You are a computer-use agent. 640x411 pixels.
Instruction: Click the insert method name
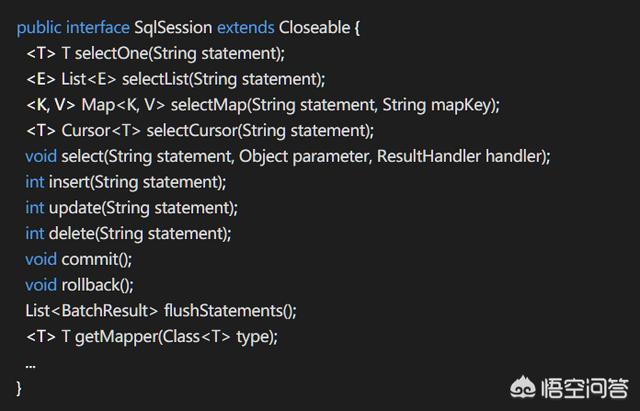(x=69, y=182)
